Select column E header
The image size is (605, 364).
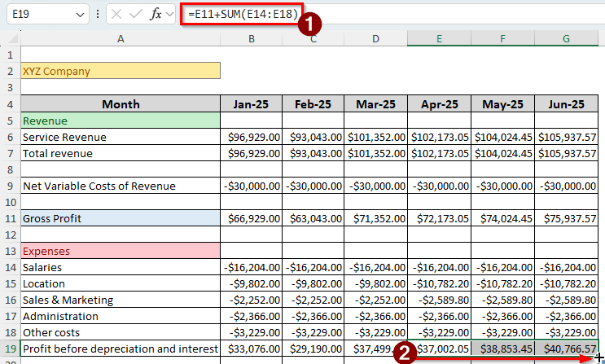(438, 39)
